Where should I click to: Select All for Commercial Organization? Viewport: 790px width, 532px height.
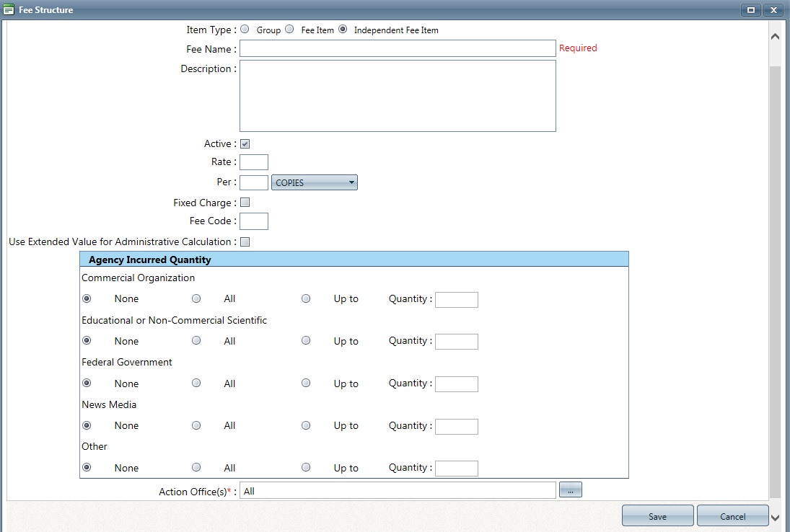pyautogui.click(x=196, y=298)
